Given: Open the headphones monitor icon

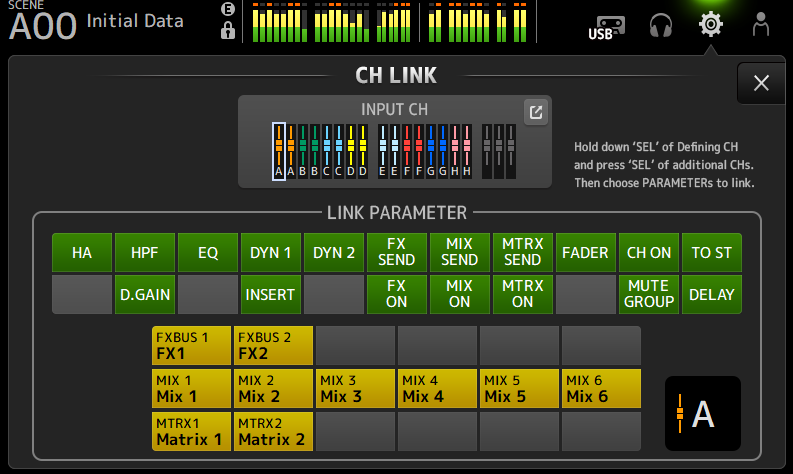Looking at the screenshot, I should [x=660, y=24].
